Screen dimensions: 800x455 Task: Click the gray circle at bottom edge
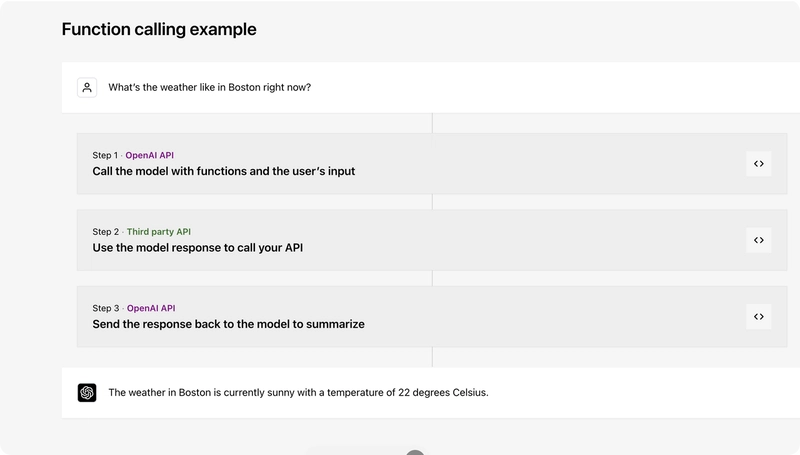click(x=415, y=452)
